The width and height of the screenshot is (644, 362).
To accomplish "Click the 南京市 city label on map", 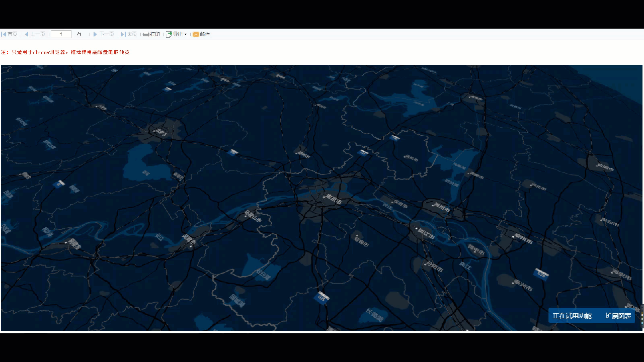I will pyautogui.click(x=333, y=201).
